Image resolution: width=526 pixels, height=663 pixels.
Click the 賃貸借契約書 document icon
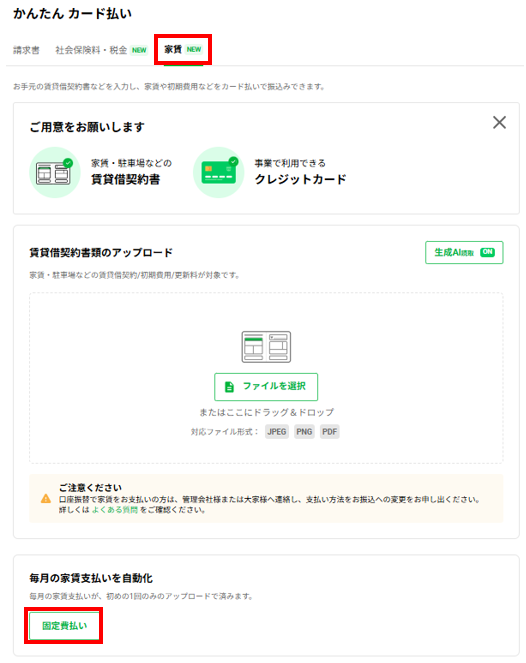pyautogui.click(x=55, y=173)
